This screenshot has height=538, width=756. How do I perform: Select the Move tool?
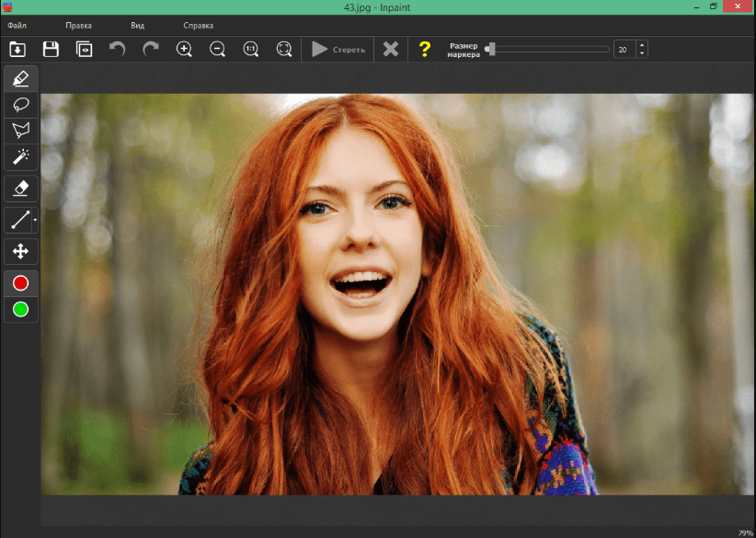point(20,250)
